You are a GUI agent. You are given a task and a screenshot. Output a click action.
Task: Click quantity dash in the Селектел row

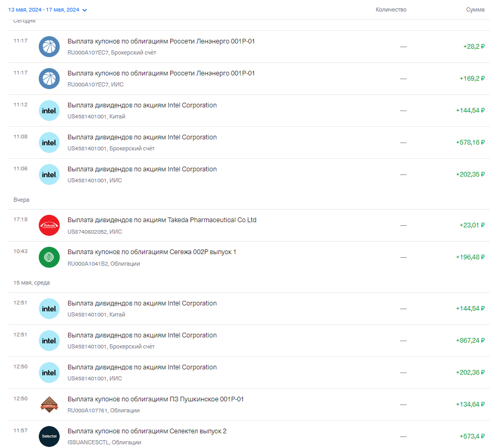coord(403,436)
